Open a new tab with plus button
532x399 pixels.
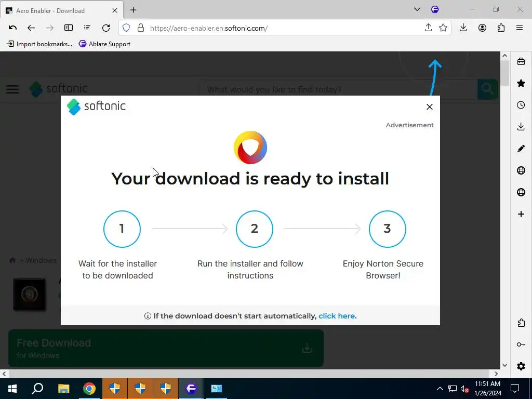click(134, 10)
